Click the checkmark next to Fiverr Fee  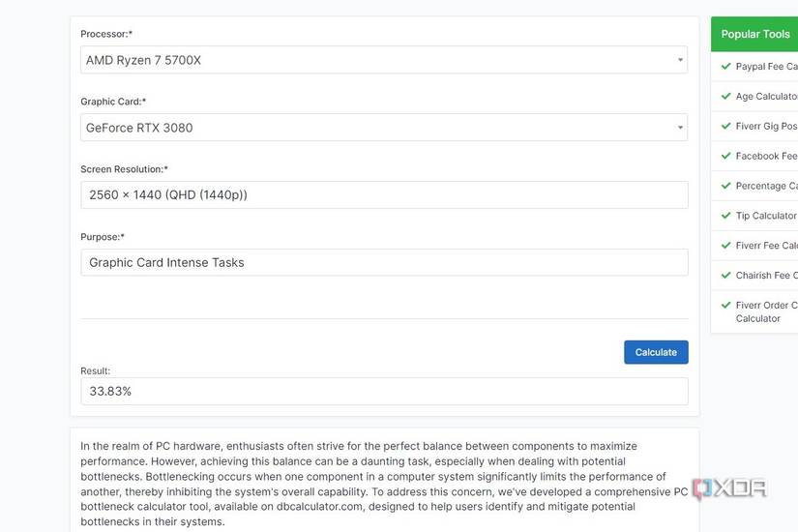(x=725, y=246)
